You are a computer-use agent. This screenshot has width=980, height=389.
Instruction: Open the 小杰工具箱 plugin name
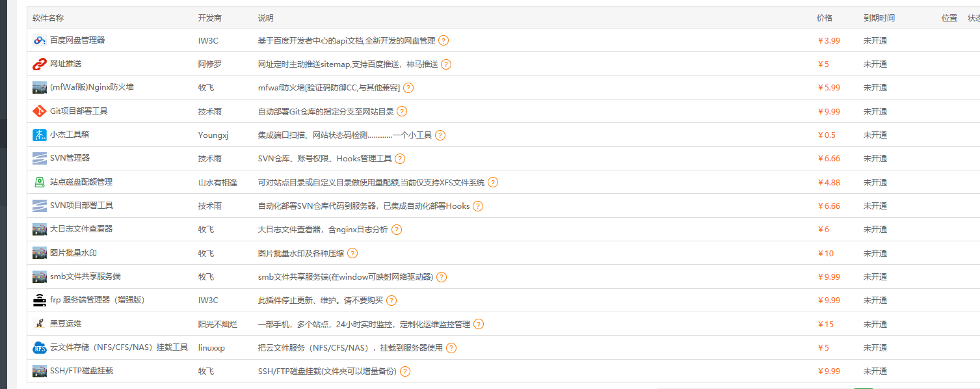point(70,135)
